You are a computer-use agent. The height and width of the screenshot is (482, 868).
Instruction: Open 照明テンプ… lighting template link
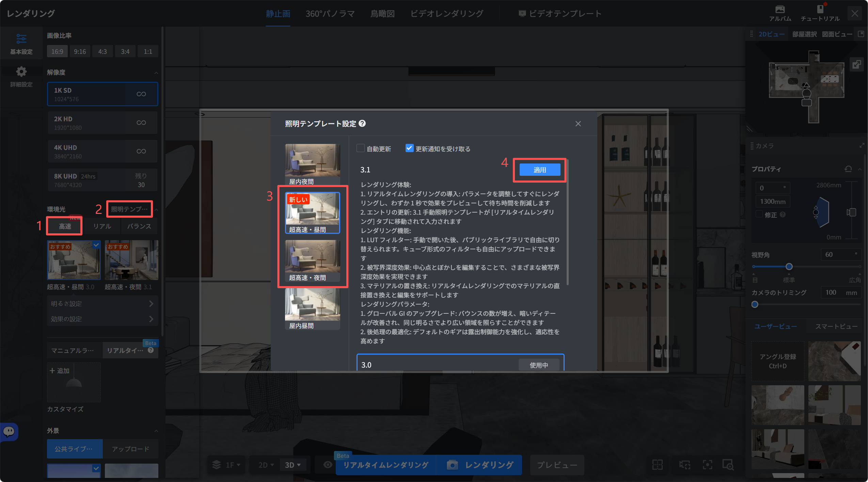point(129,209)
